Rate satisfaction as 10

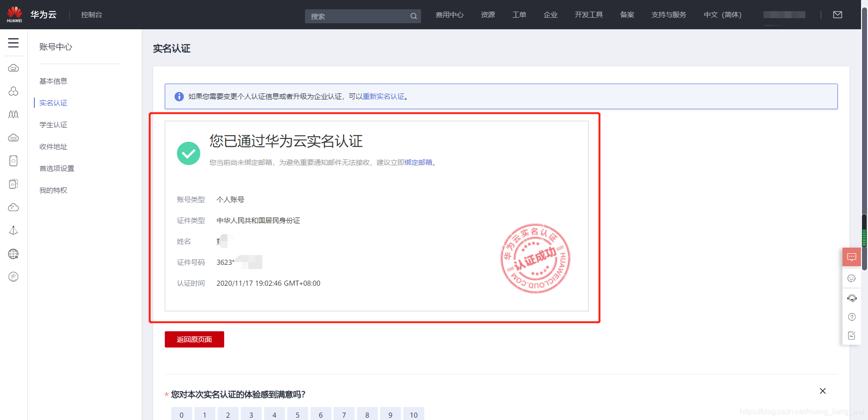coord(414,414)
